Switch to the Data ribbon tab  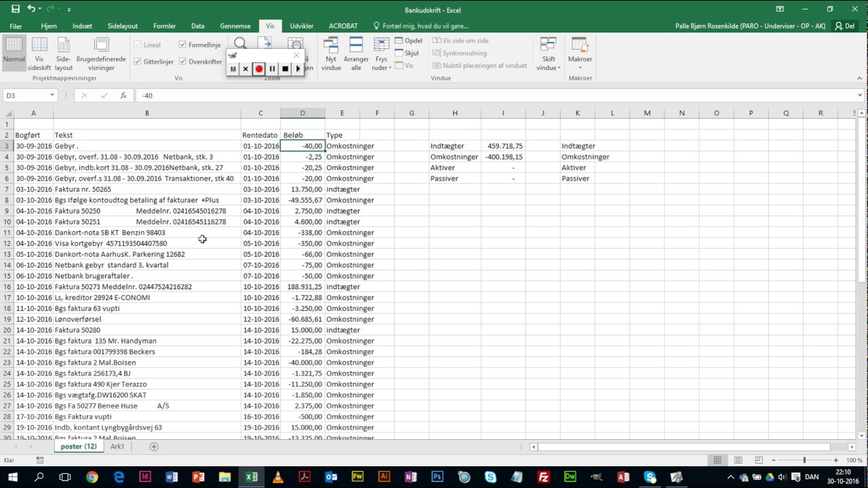click(x=197, y=26)
